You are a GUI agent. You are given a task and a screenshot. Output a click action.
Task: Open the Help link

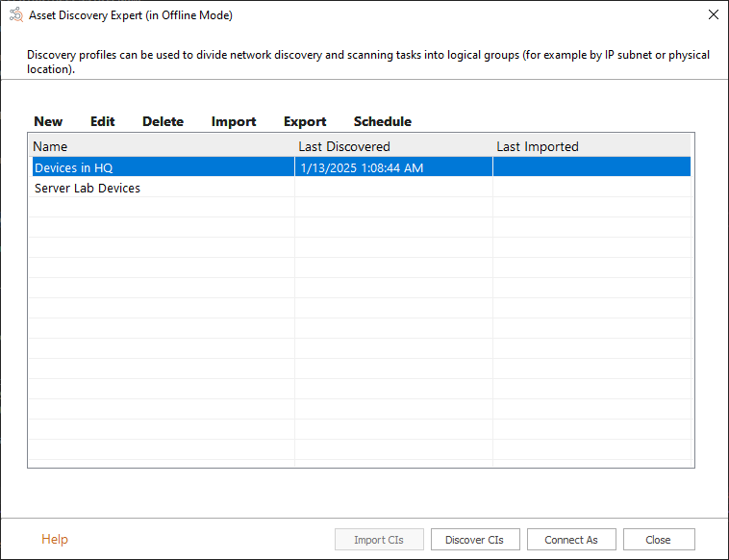55,539
